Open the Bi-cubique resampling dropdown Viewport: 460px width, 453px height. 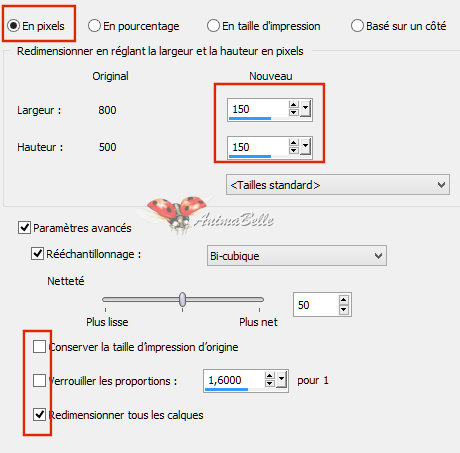(x=297, y=256)
